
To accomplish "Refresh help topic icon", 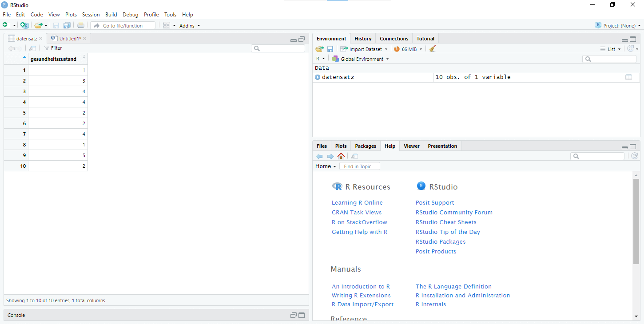I will (x=635, y=156).
